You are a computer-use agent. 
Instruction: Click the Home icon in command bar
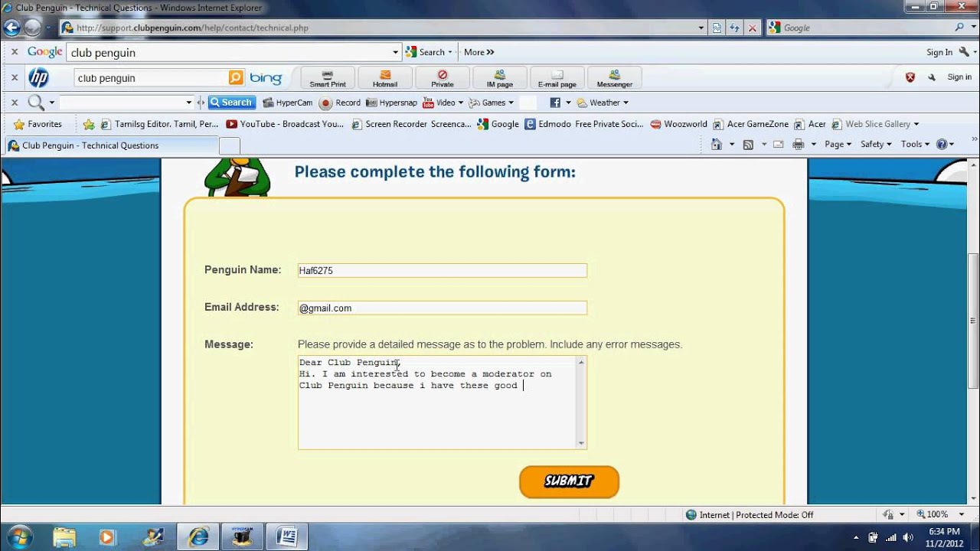click(717, 144)
